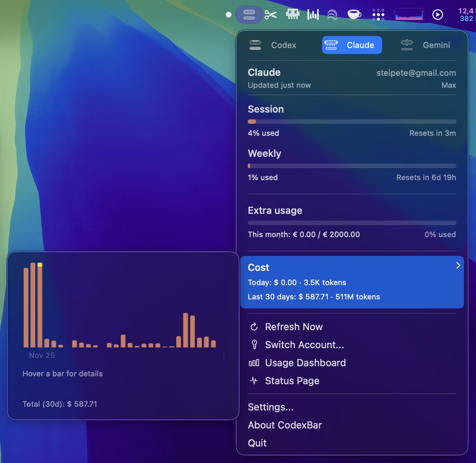Switch to the Gemini tab
The width and height of the screenshot is (476, 463).
coord(425,45)
